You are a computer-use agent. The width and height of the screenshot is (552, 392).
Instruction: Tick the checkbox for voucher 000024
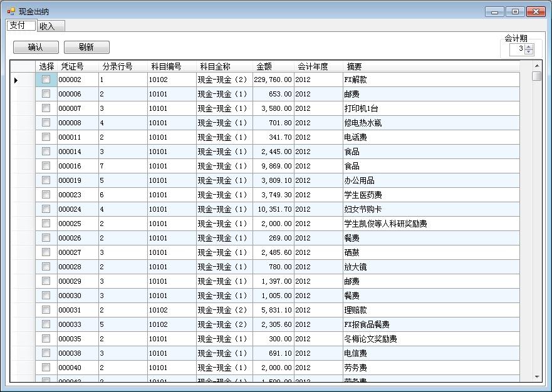pos(46,209)
